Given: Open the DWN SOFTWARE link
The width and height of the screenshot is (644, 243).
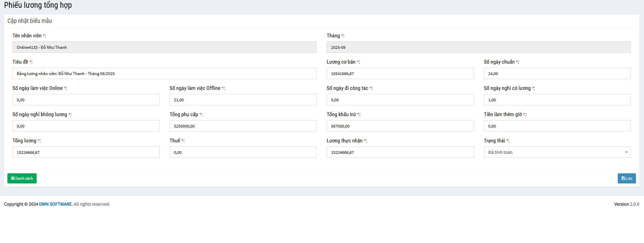Looking at the screenshot, I should [x=55, y=204].
